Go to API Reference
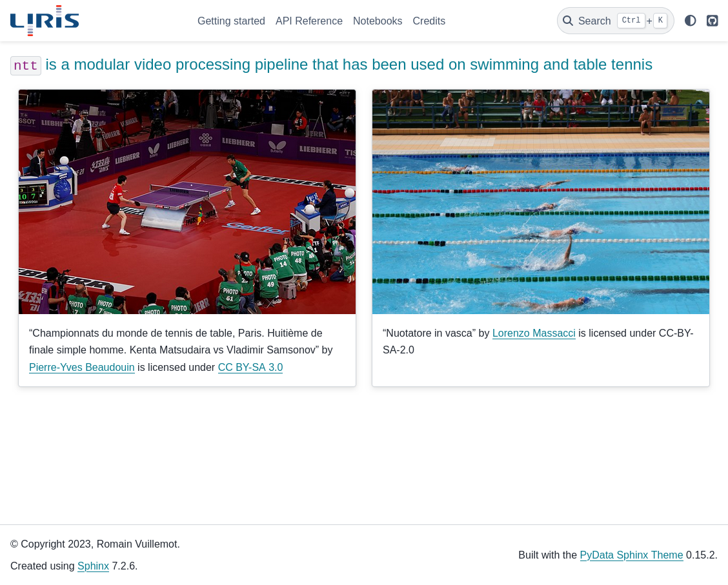 tap(308, 21)
